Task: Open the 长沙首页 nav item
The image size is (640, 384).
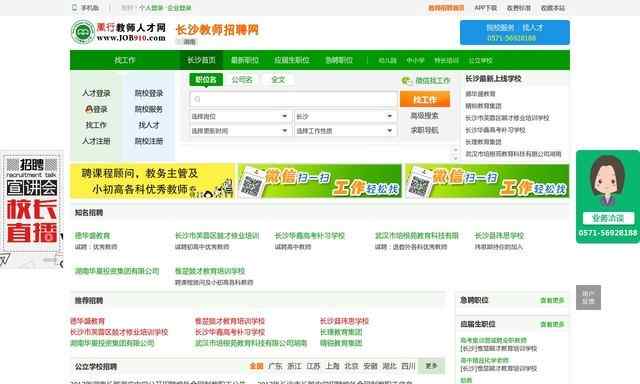Action: 201,60
